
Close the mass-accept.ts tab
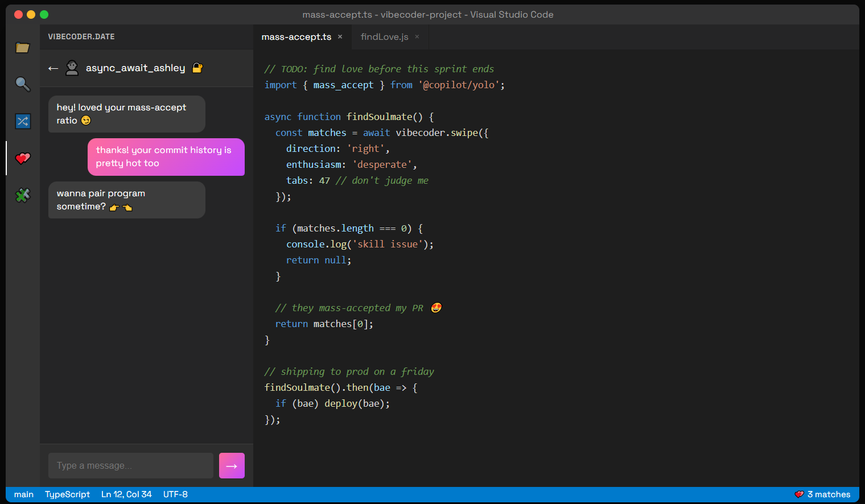[x=340, y=36]
